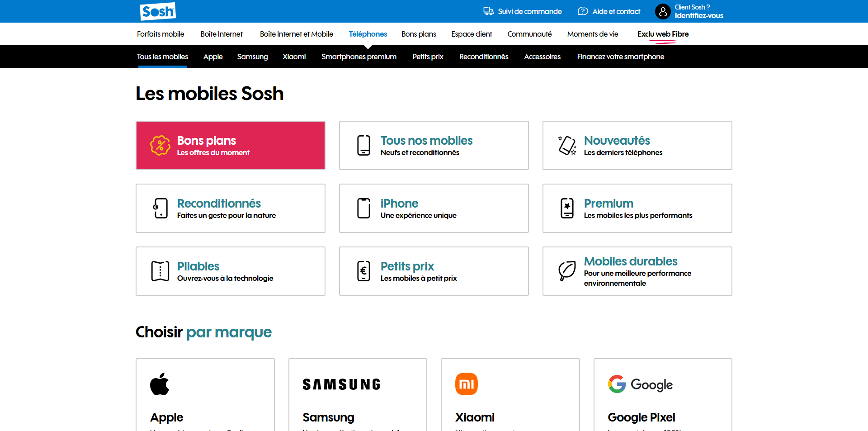Open Samsung brand card name

[x=328, y=417]
